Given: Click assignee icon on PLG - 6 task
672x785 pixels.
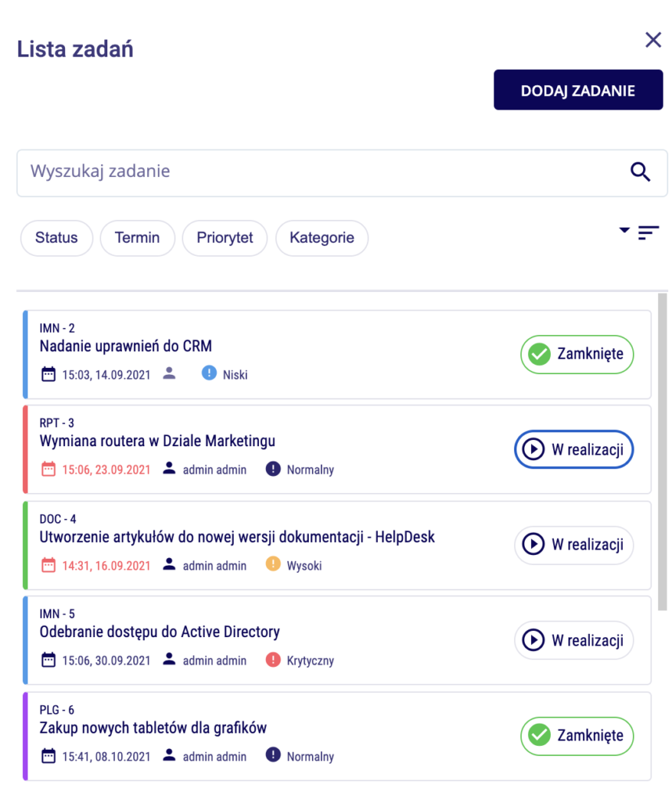Looking at the screenshot, I should tap(169, 755).
